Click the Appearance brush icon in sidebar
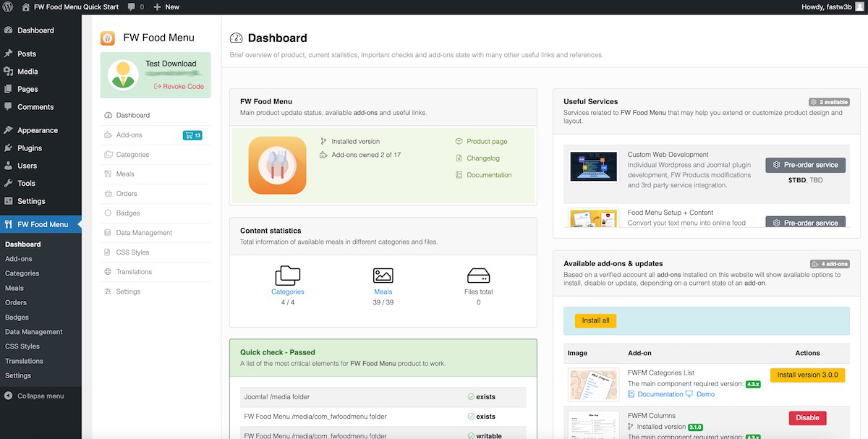This screenshot has height=439, width=868. click(x=8, y=131)
